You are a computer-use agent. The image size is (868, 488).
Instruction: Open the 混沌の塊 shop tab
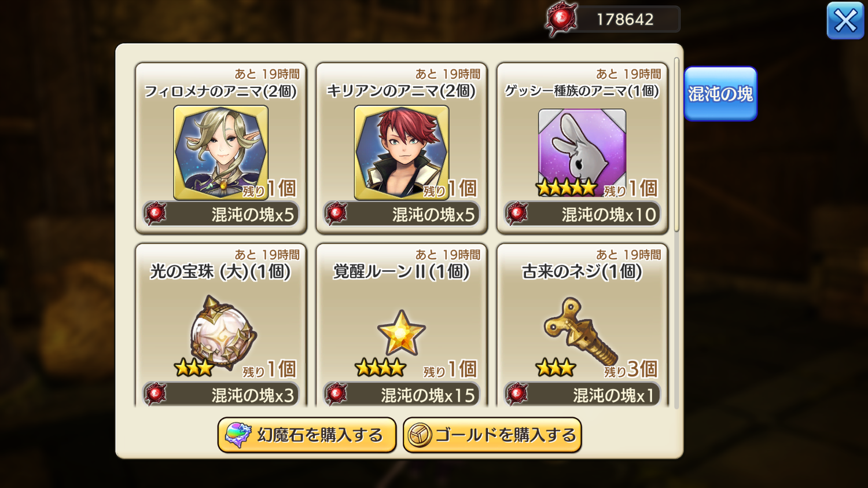720,94
